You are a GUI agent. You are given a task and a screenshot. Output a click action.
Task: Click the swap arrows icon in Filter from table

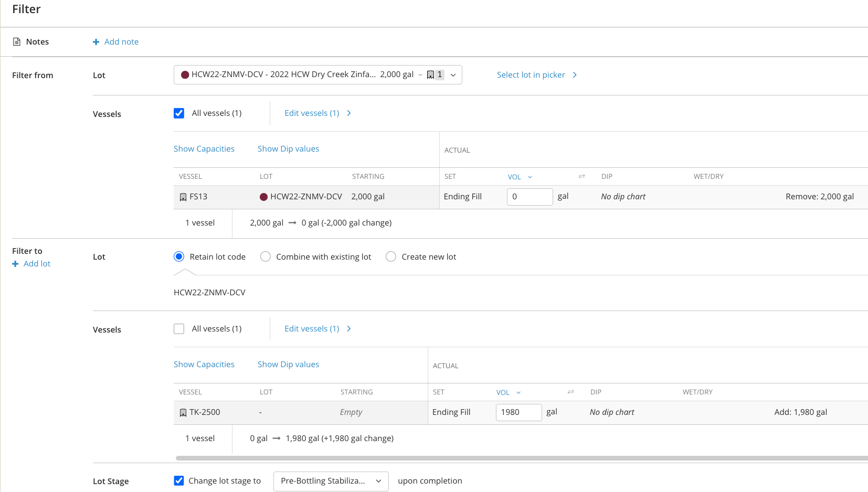[581, 177]
